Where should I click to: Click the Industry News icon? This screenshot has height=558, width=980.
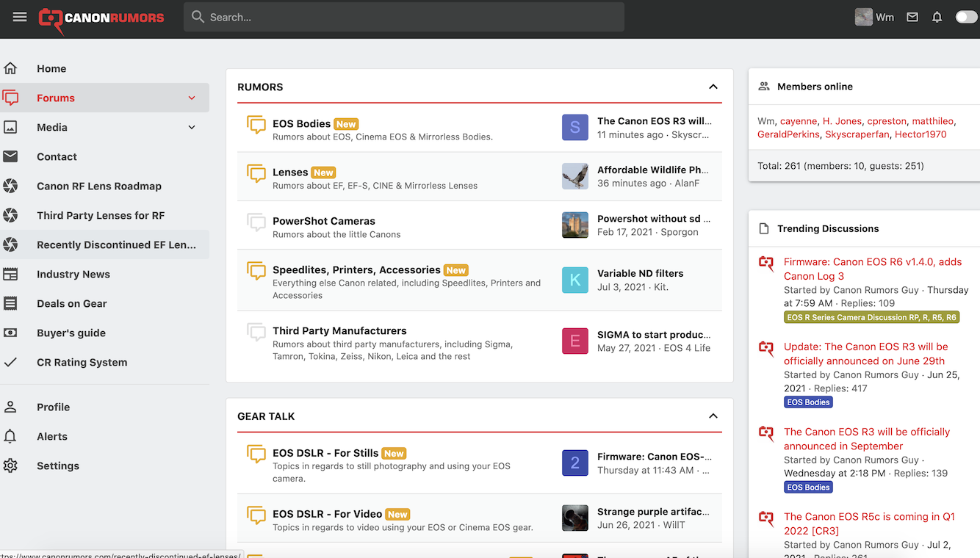point(10,274)
